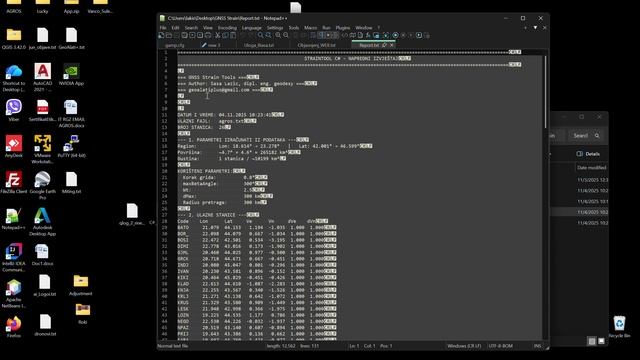Viewport: 640px width, 360px height.
Task: Open the IntelliJ IDEA Community desktop shortcut
Action: [13, 258]
